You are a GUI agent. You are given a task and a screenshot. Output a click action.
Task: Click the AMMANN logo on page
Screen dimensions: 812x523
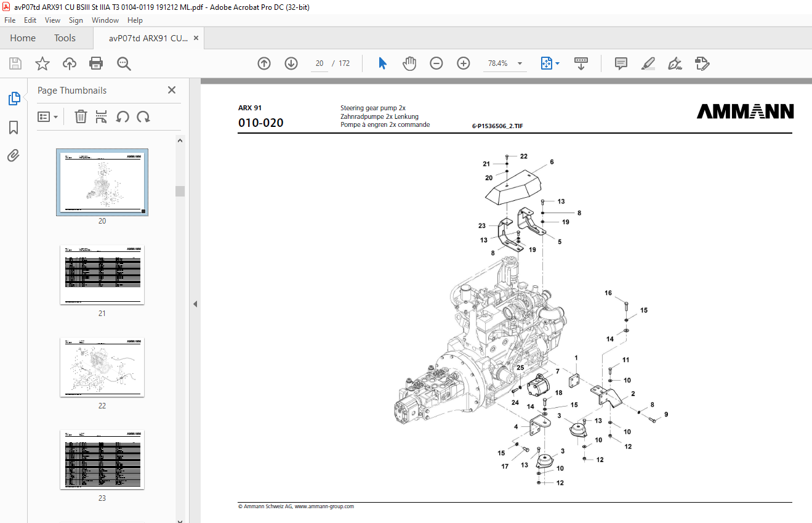(746, 111)
